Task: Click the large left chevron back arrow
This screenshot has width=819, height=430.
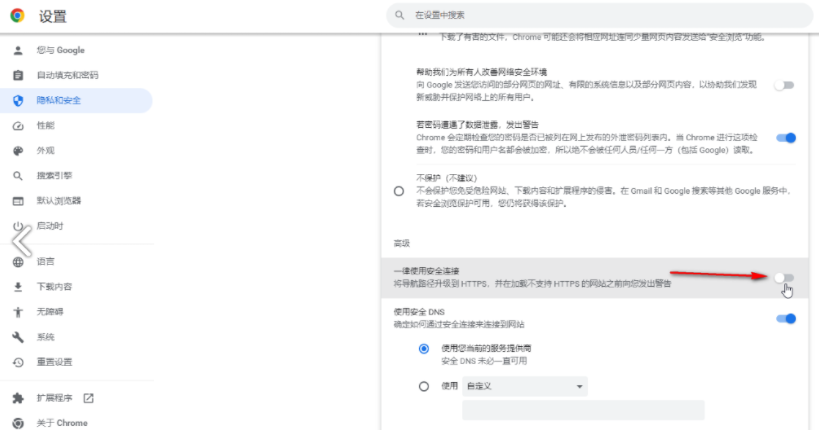Action: click(22, 241)
